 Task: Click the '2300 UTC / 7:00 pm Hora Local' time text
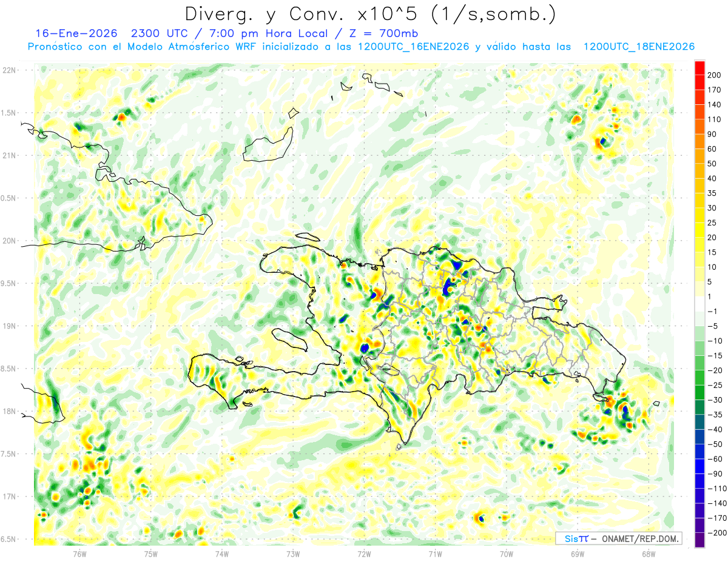pyautogui.click(x=231, y=33)
